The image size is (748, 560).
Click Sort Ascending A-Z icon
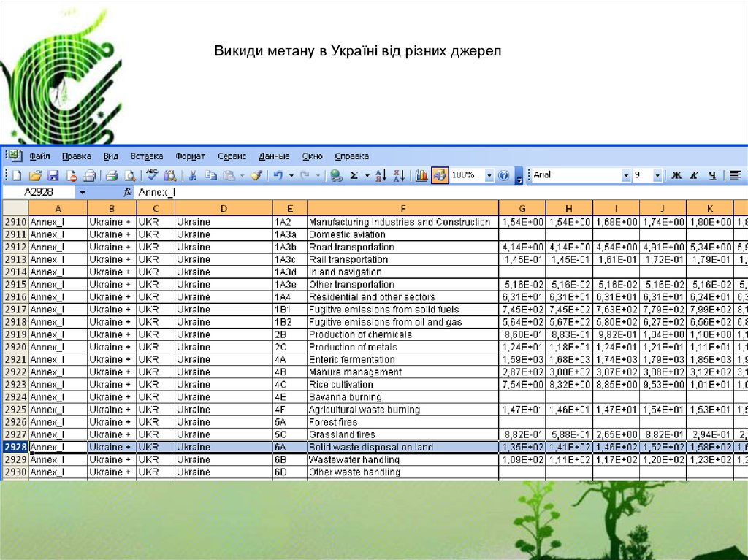(380, 175)
